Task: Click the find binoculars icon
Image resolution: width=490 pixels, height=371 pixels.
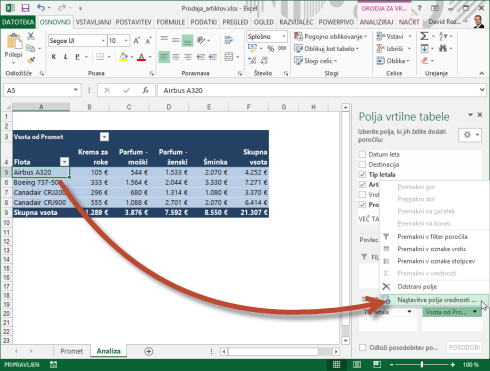Action: [443, 49]
